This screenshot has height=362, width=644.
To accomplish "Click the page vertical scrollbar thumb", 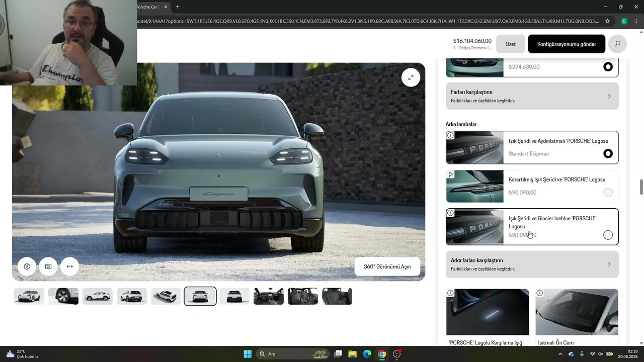I will click(x=641, y=187).
